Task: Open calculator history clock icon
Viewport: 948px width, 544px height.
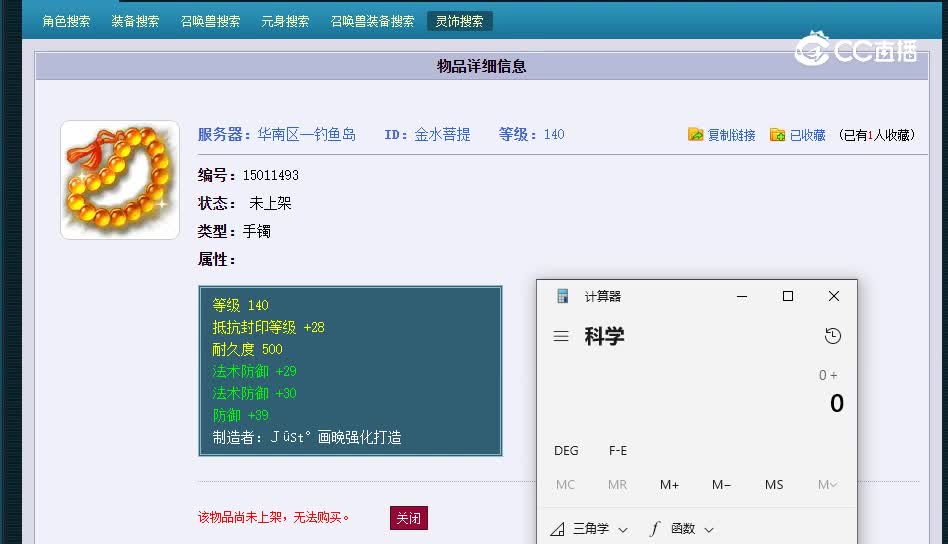Action: pos(832,337)
